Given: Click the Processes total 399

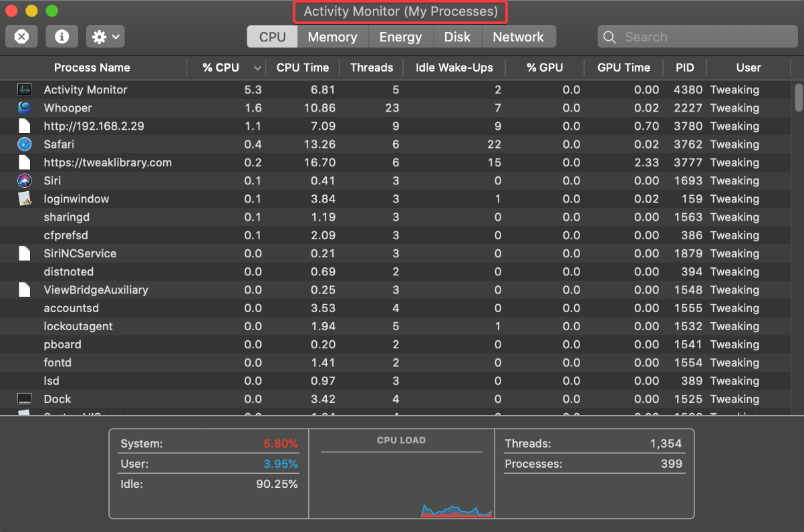Looking at the screenshot, I should tap(671, 464).
